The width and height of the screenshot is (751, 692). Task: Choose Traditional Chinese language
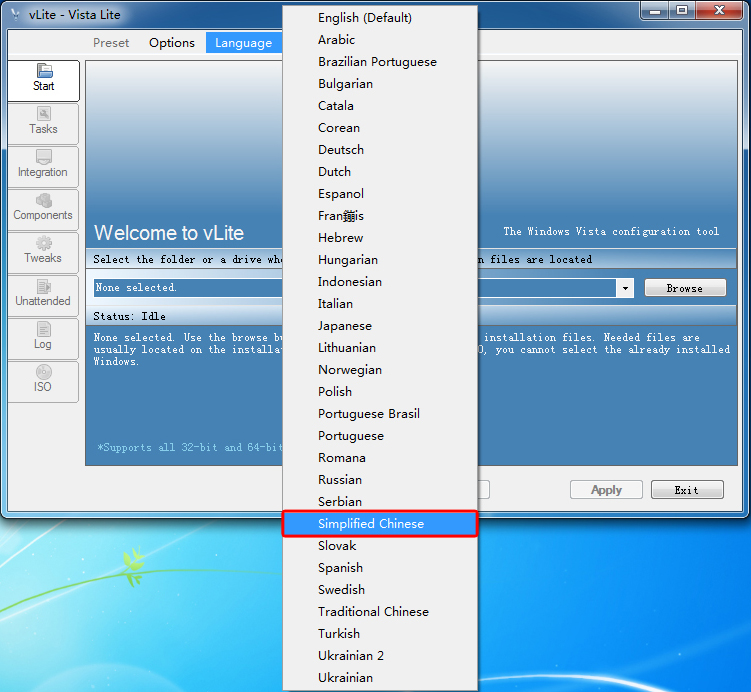(x=380, y=613)
